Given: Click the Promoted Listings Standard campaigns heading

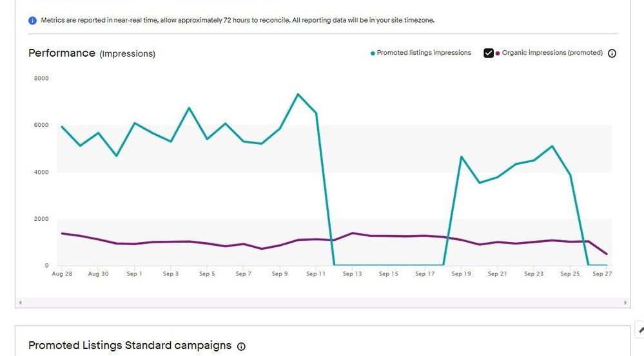Looking at the screenshot, I should pyautogui.click(x=130, y=346).
